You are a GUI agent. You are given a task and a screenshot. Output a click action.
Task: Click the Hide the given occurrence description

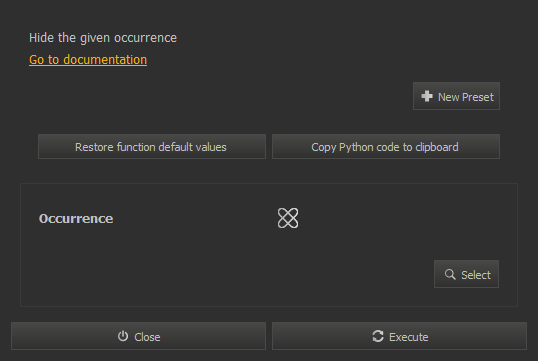coord(103,38)
